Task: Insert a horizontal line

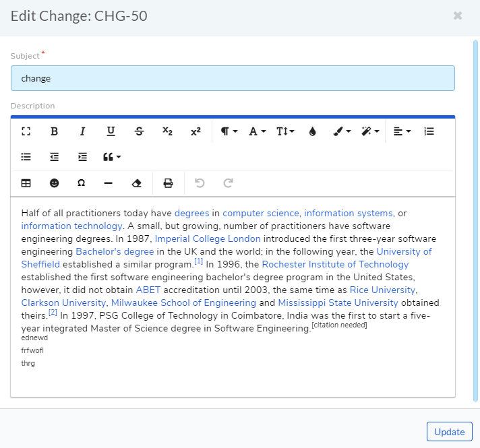Action: coord(109,183)
